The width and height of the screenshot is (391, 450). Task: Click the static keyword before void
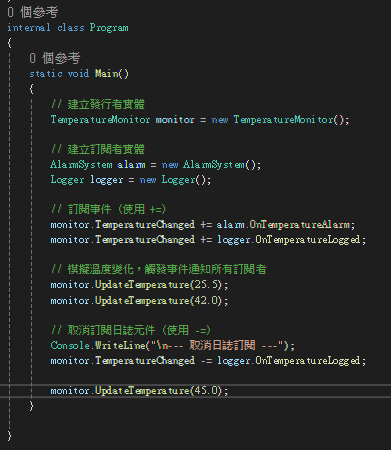click(46, 73)
